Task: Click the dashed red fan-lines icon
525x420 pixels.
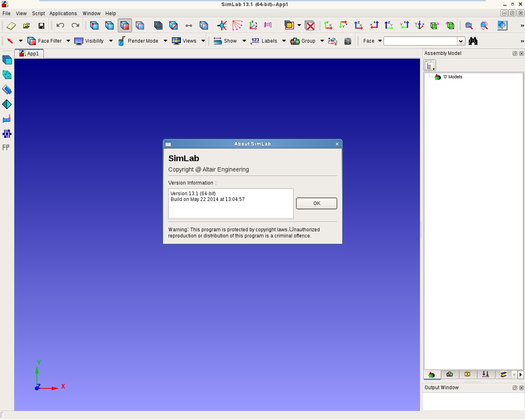Action: 237,25
